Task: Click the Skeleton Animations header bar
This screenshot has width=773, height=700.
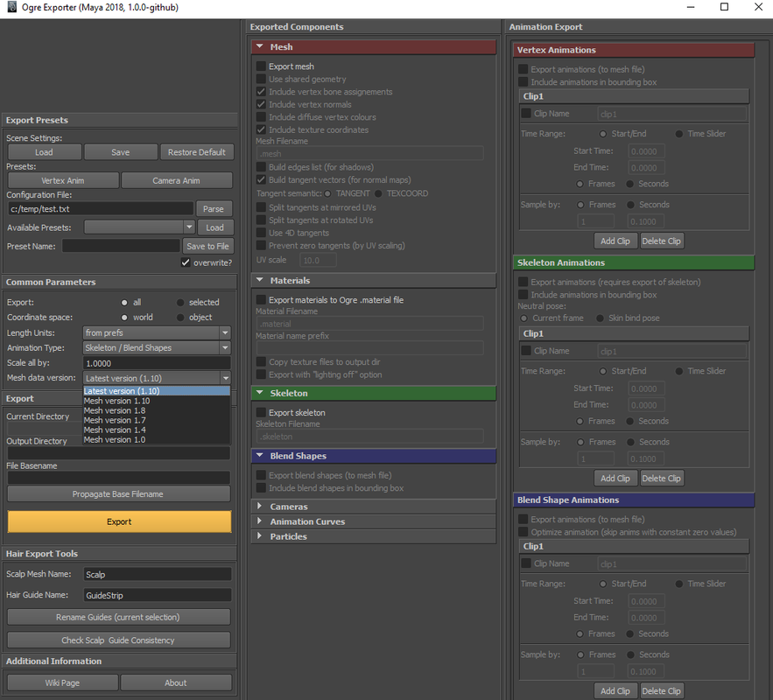Action: 634,262
